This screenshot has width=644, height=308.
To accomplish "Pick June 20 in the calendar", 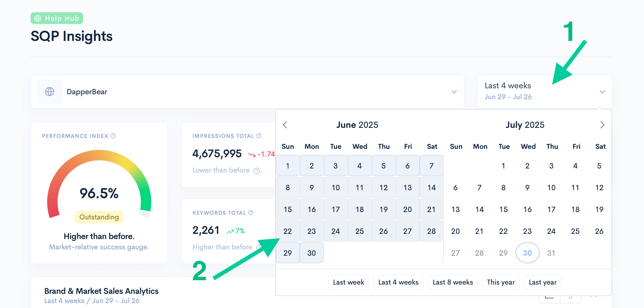I will 408,209.
